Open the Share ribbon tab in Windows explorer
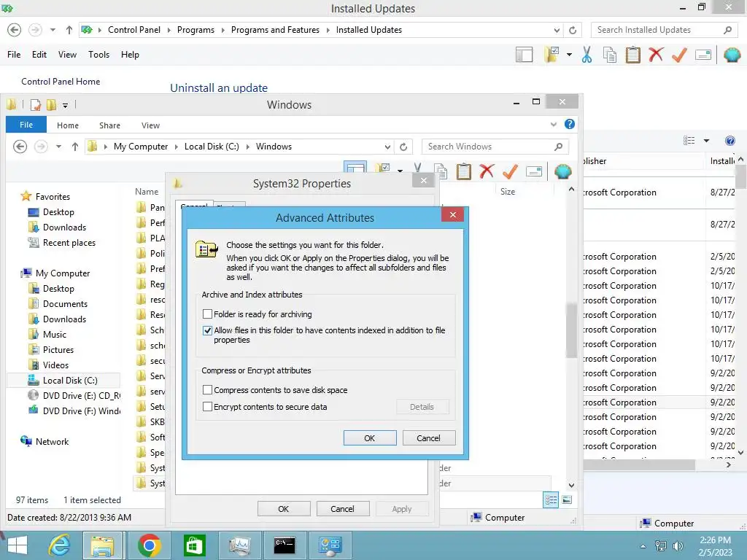Image resolution: width=747 pixels, height=560 pixels. point(109,125)
